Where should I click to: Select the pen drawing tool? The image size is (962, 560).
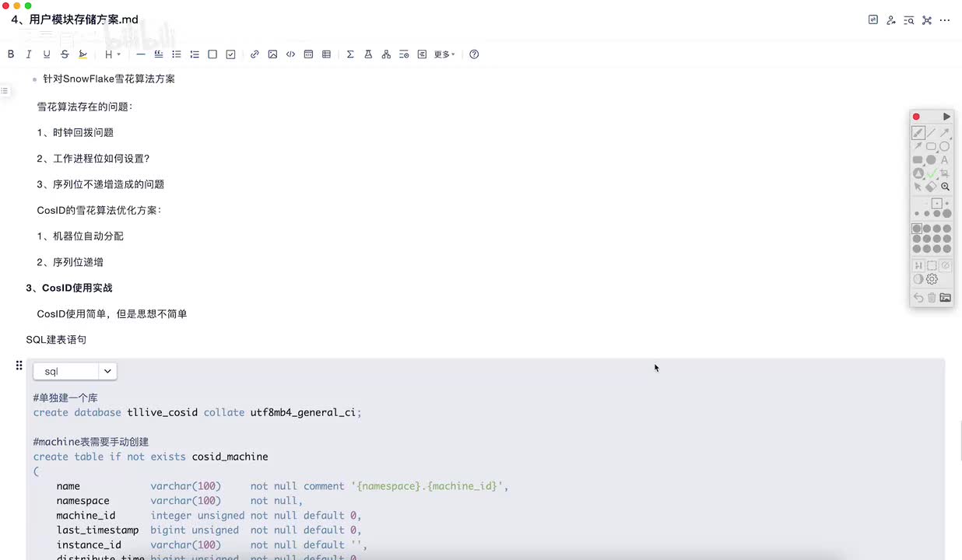(x=918, y=133)
